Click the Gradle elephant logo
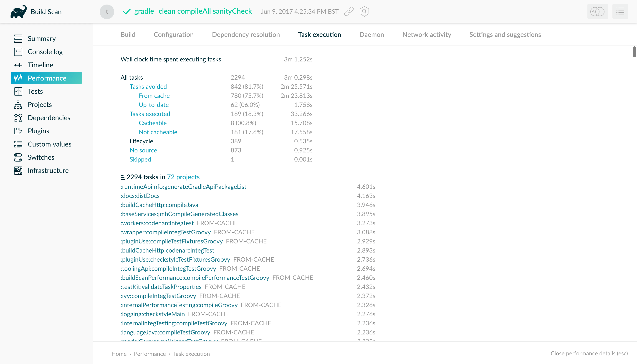Screen dimensions: 637x364 [x=18, y=12]
